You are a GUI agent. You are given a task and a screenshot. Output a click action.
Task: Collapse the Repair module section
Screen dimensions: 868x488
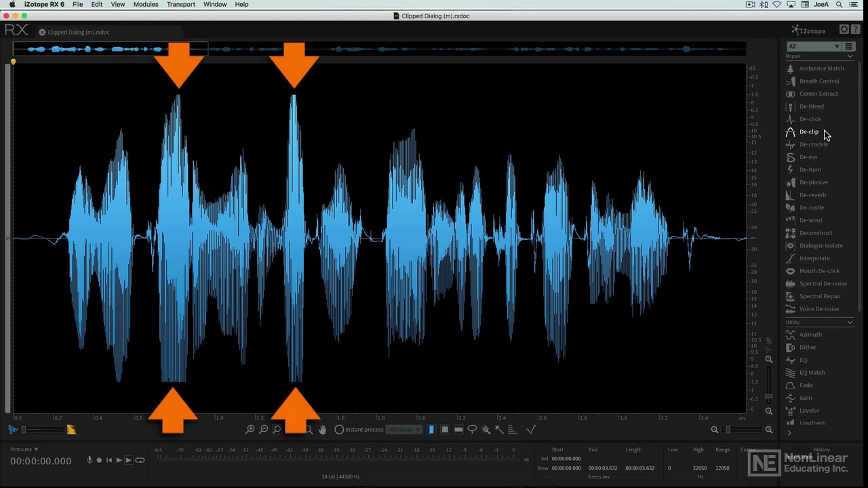click(x=850, y=56)
